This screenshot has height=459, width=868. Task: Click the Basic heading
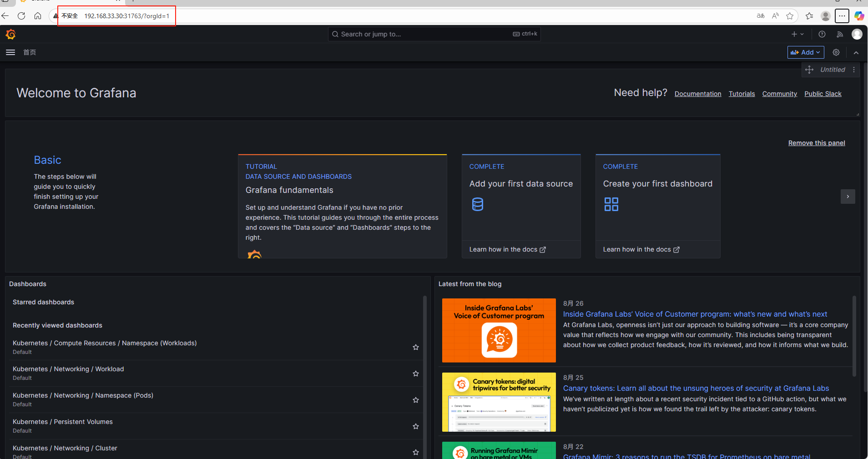click(47, 160)
